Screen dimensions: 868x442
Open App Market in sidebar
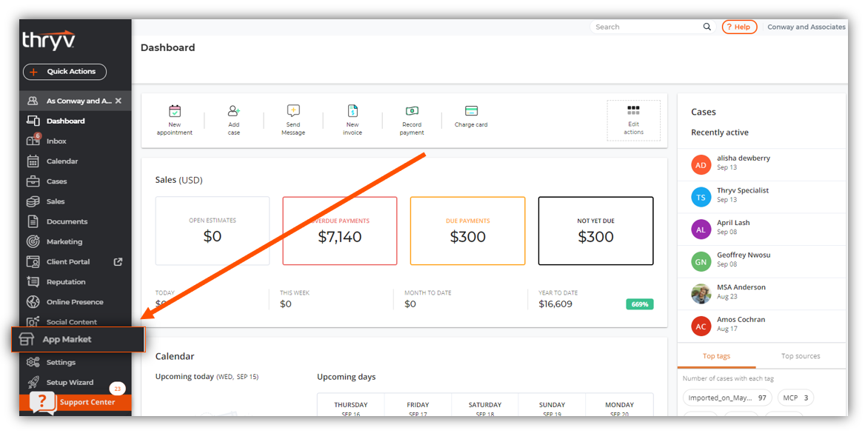click(x=67, y=339)
